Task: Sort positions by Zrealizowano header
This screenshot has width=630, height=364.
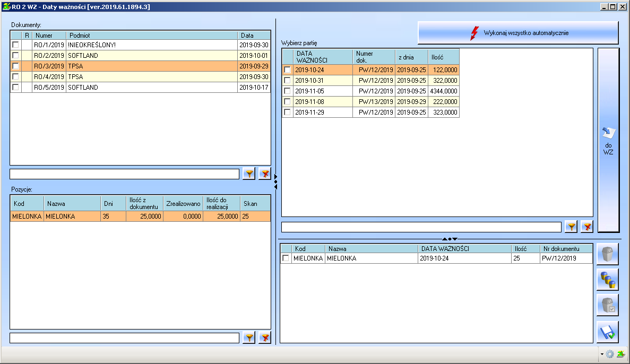Action: pyautogui.click(x=183, y=203)
